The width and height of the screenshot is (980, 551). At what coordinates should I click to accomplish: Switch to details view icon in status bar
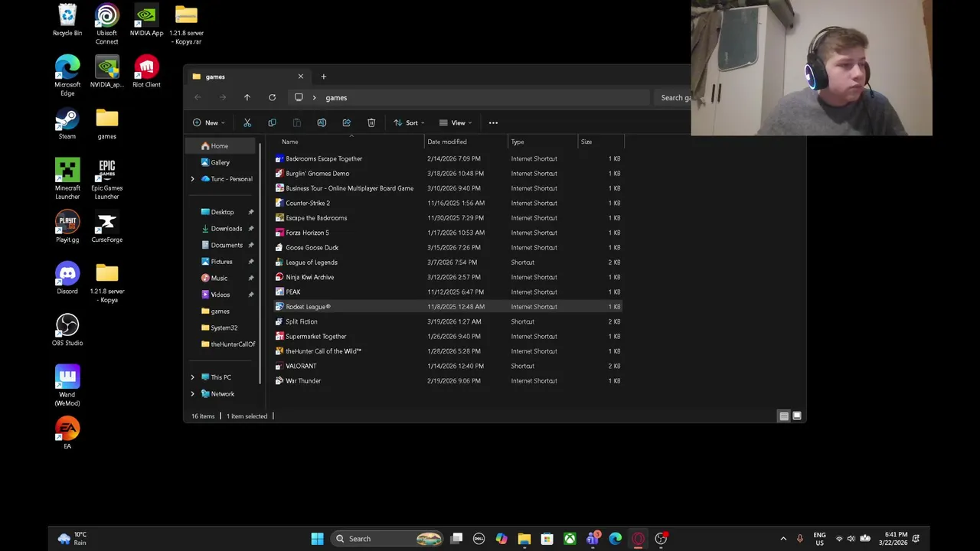pos(784,416)
